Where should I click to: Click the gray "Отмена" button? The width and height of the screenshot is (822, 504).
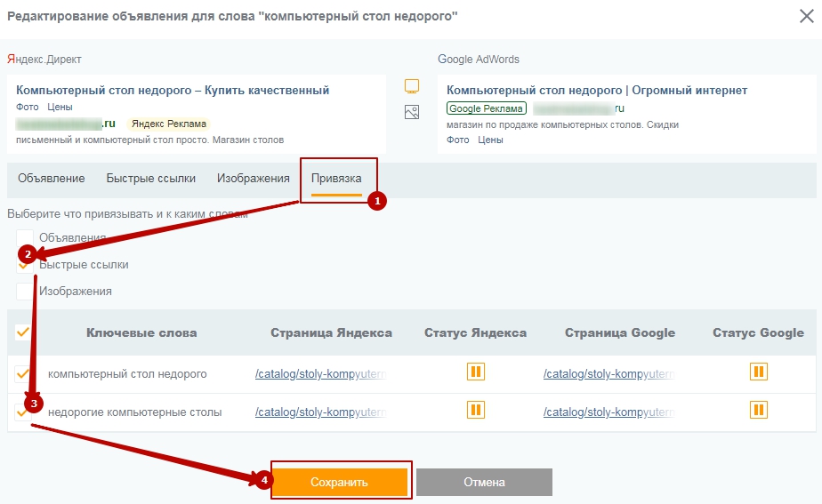pyautogui.click(x=484, y=482)
